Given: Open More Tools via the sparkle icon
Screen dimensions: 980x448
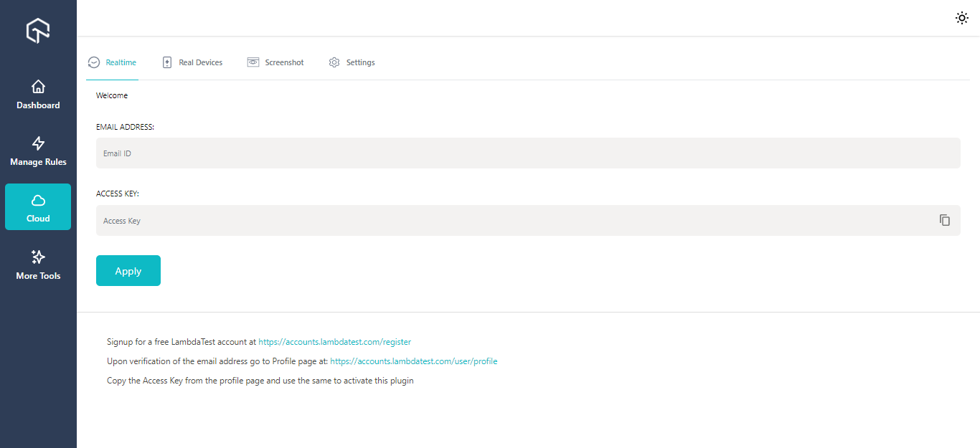Looking at the screenshot, I should (x=38, y=257).
